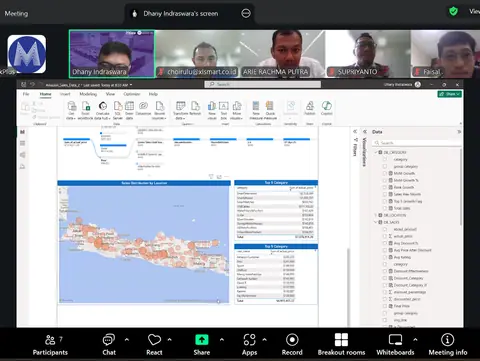Open Recent sources in ribbon
The width and height of the screenshot is (480, 361).
[159, 110]
